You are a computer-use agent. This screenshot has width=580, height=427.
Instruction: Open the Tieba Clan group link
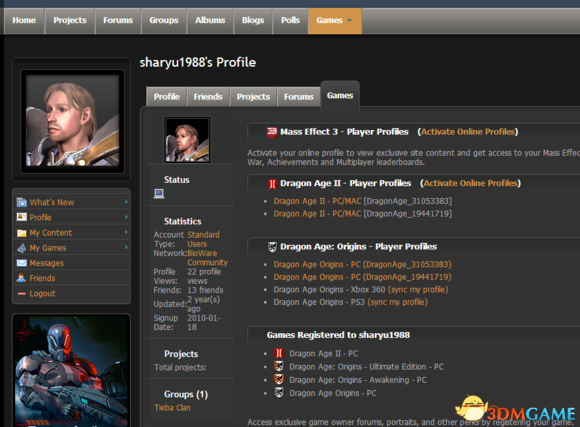tap(172, 408)
